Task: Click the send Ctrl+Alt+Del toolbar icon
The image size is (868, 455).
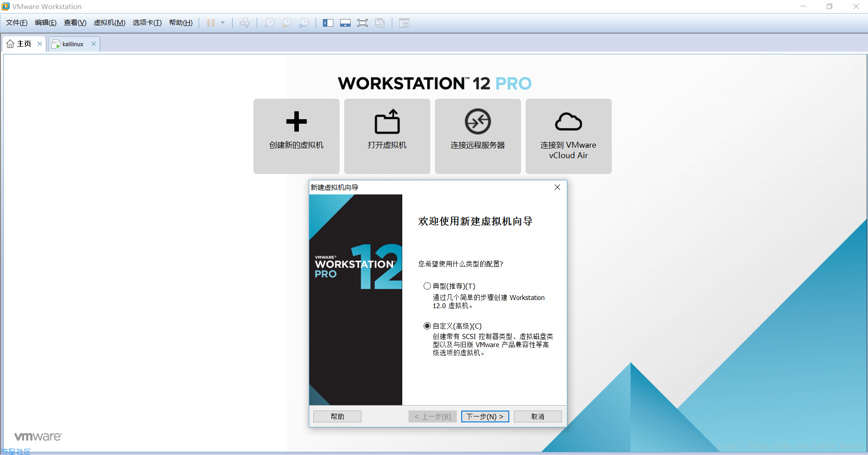Action: click(244, 23)
